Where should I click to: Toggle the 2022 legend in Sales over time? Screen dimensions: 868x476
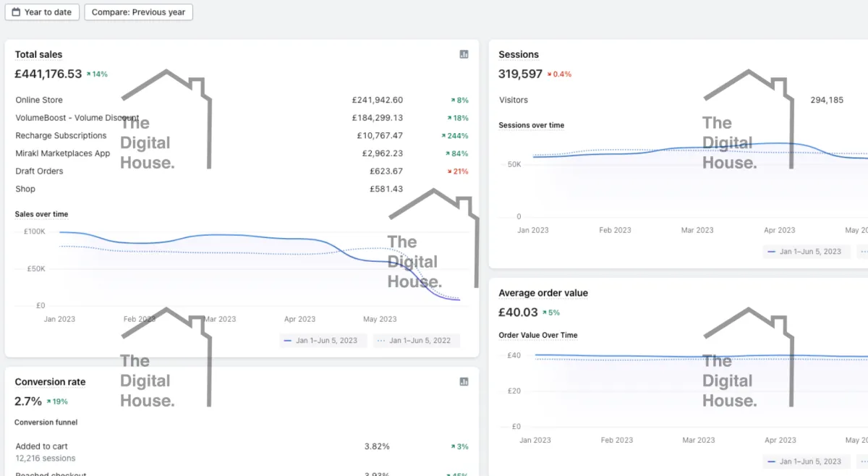(x=417, y=341)
